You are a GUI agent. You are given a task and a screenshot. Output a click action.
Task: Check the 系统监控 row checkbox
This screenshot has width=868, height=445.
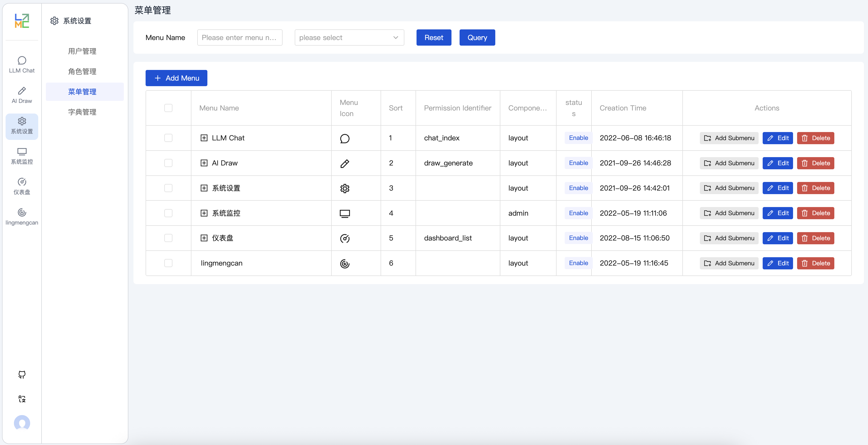168,213
